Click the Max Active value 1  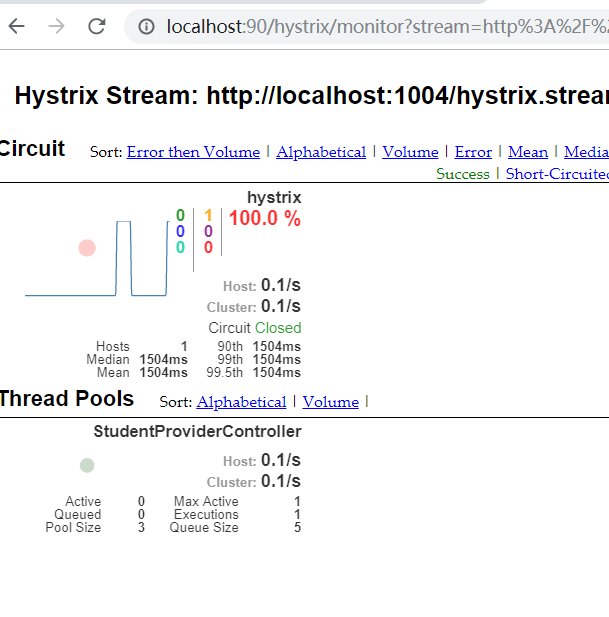[x=297, y=501]
